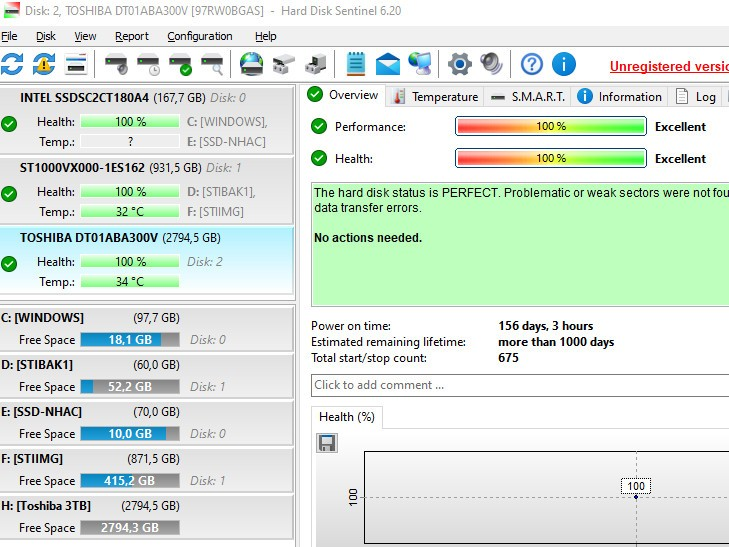Select the INTEL SSDSC2CT180A4 disk entry
The image size is (729, 547).
(x=147, y=119)
